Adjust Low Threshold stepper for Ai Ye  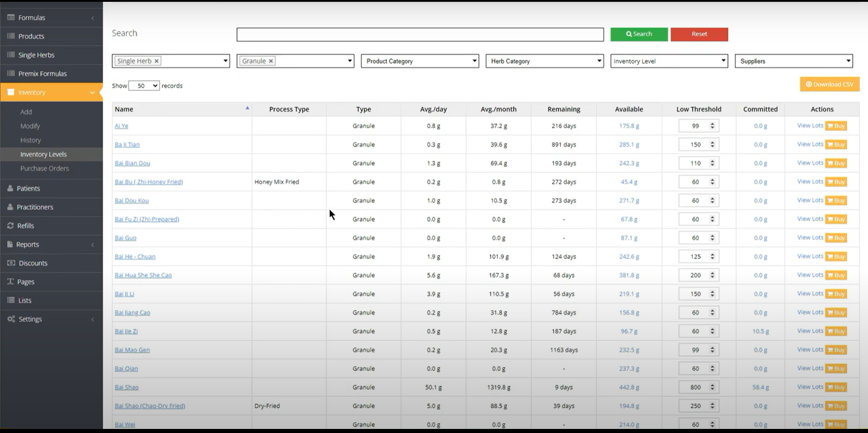point(712,126)
